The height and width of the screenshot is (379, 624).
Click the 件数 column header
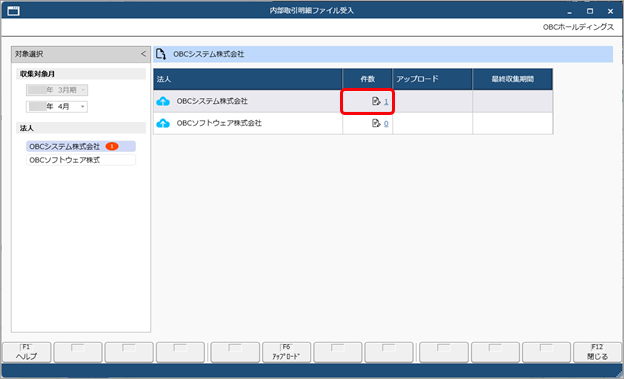click(x=368, y=79)
